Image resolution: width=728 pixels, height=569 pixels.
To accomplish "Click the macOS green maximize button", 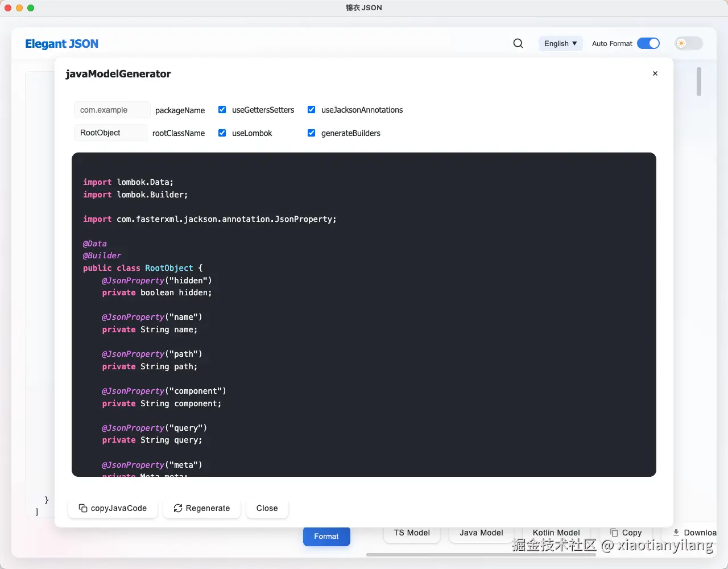I will 31,8.
